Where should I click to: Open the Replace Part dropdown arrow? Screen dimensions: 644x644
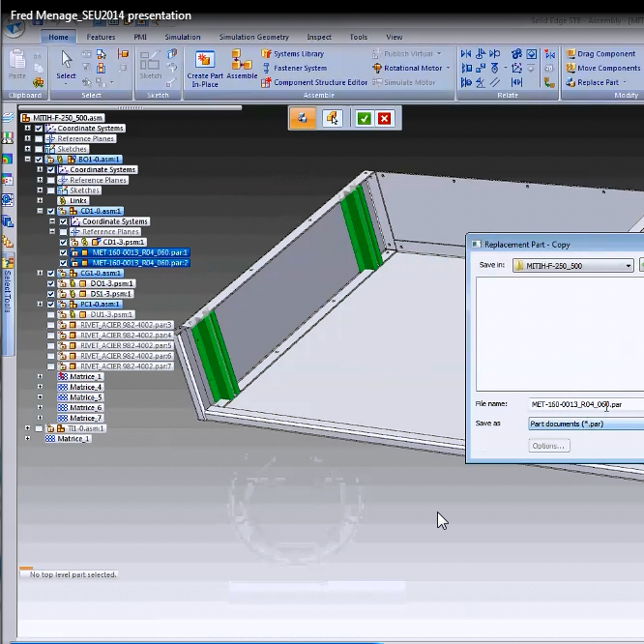click(x=625, y=82)
